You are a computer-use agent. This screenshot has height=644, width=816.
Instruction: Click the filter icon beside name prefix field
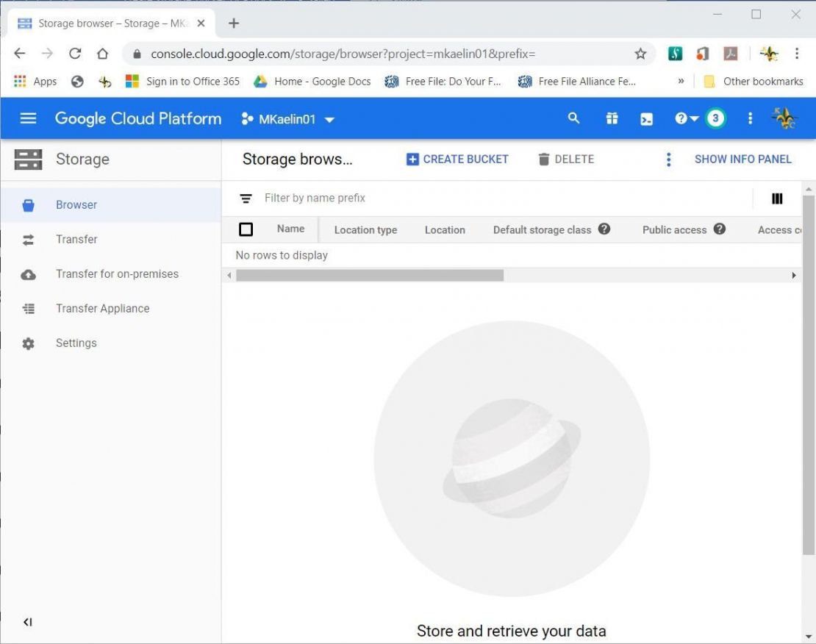pos(246,198)
